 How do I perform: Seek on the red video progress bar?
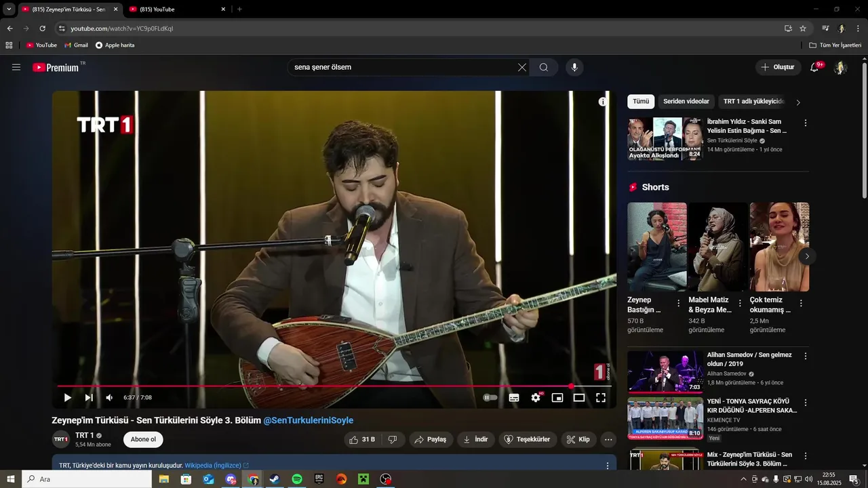[334, 386]
